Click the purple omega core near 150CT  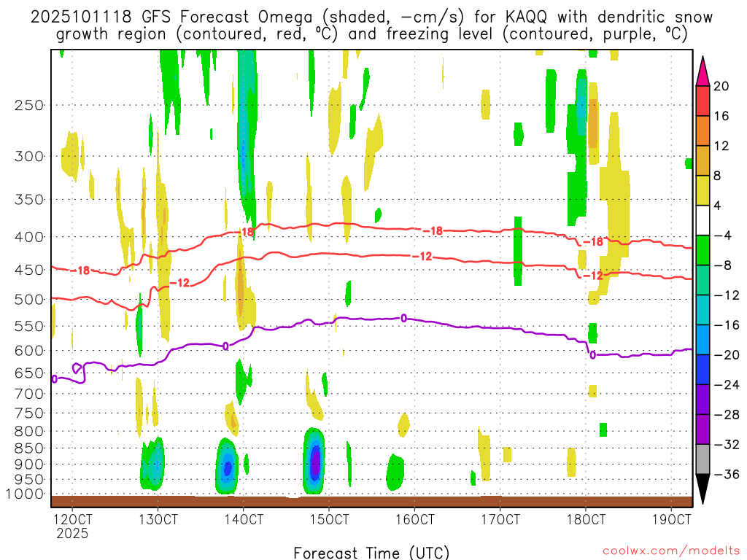pyautogui.click(x=315, y=462)
